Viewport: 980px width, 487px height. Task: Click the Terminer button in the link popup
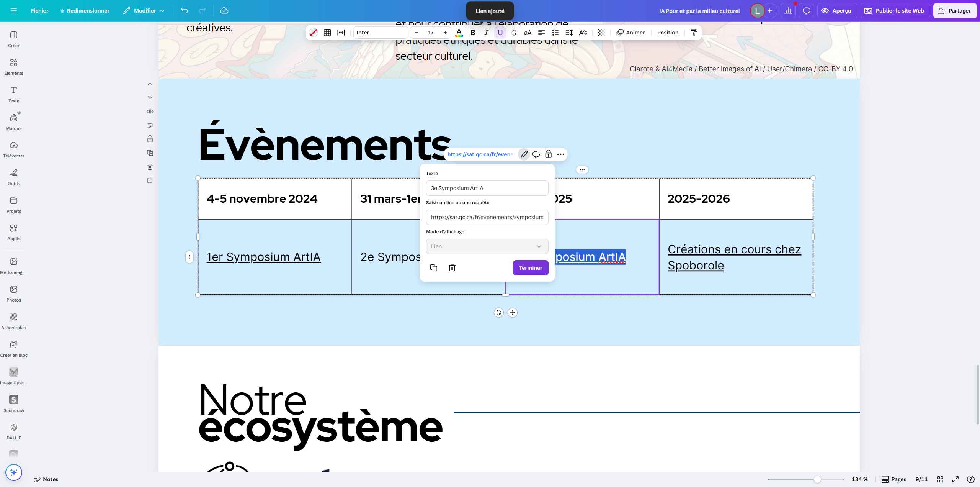pos(531,267)
